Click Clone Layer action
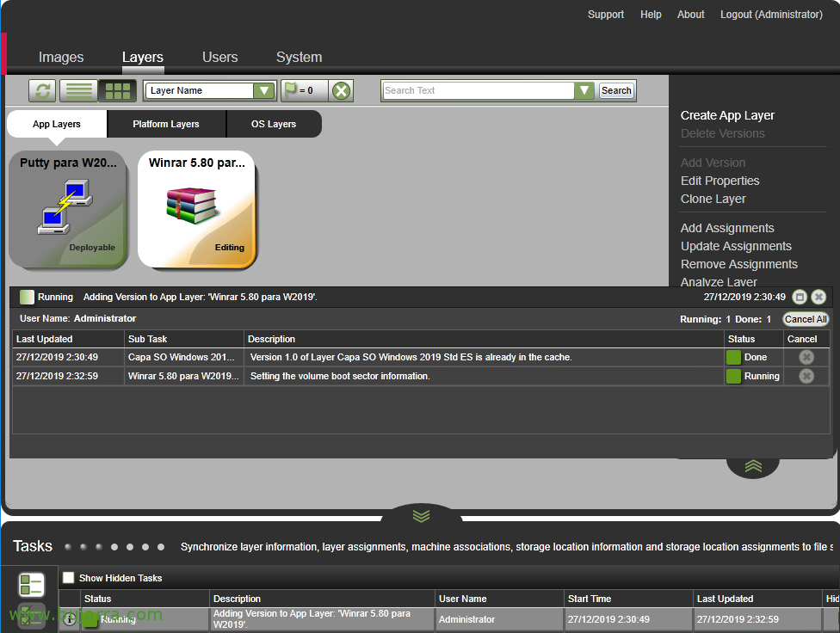The width and height of the screenshot is (840, 633). coord(713,200)
